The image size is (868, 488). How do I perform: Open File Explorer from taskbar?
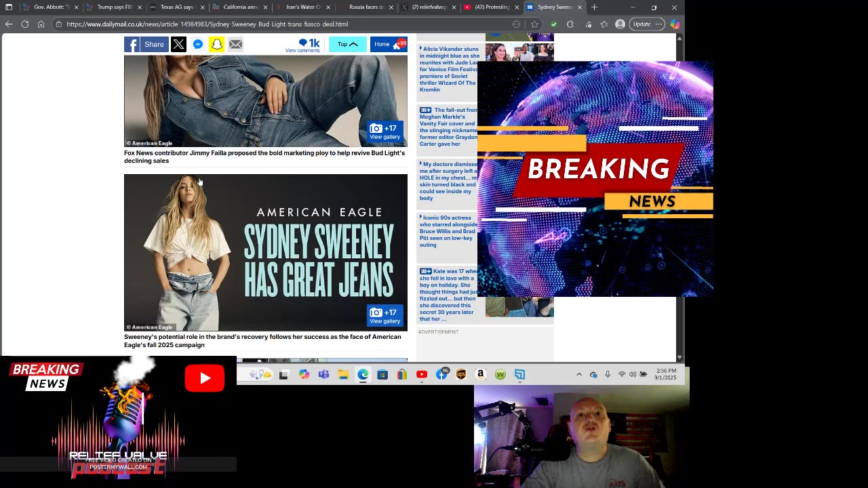coord(343,375)
